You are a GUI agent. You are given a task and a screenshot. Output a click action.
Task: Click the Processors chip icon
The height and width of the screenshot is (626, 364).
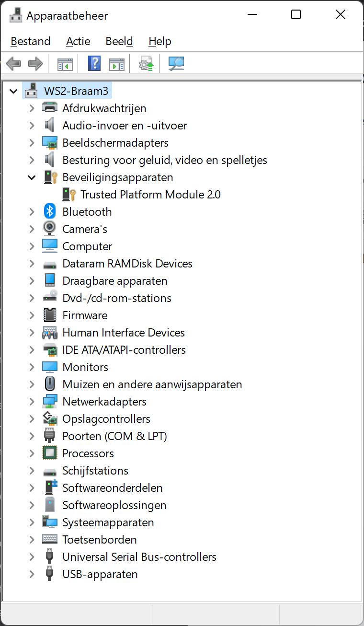point(50,453)
